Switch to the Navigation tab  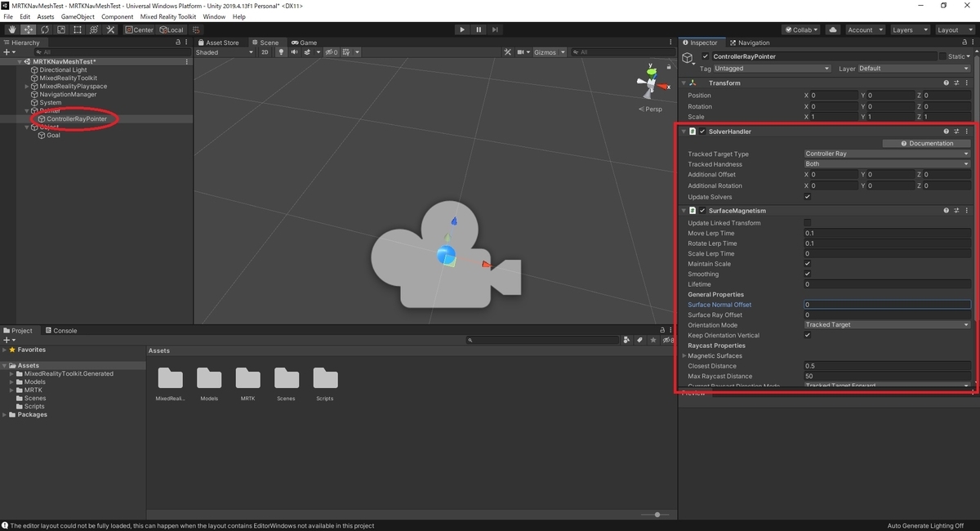pos(750,42)
